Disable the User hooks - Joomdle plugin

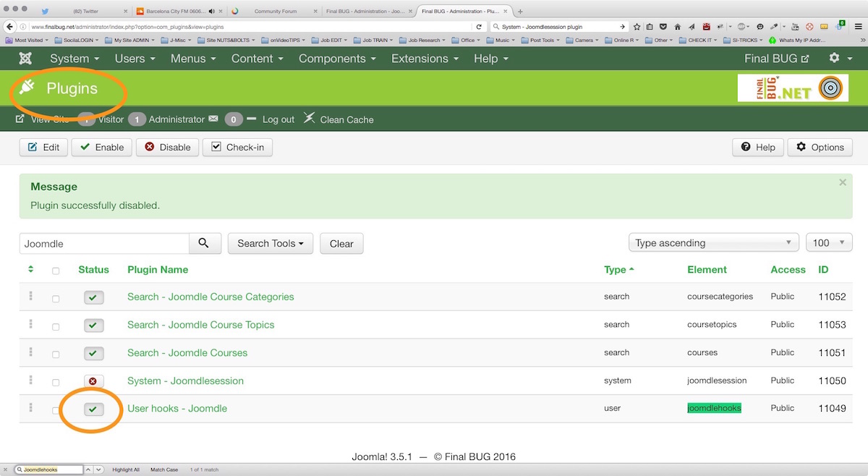pyautogui.click(x=93, y=409)
